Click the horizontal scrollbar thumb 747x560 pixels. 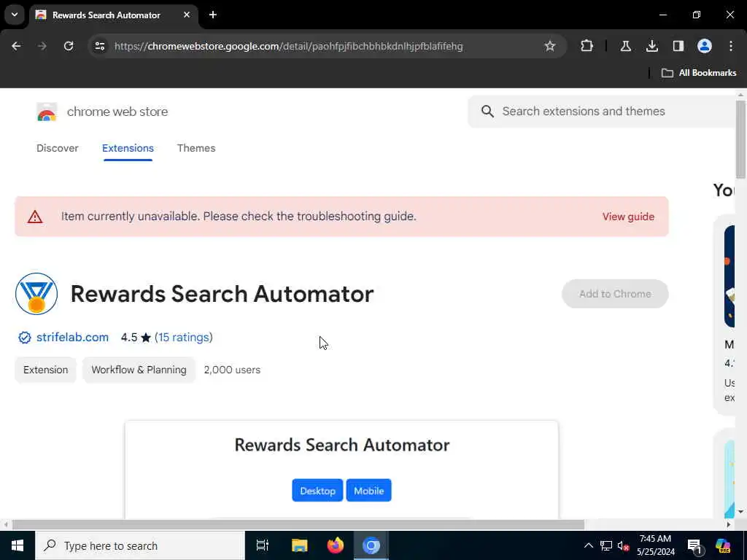point(298,525)
